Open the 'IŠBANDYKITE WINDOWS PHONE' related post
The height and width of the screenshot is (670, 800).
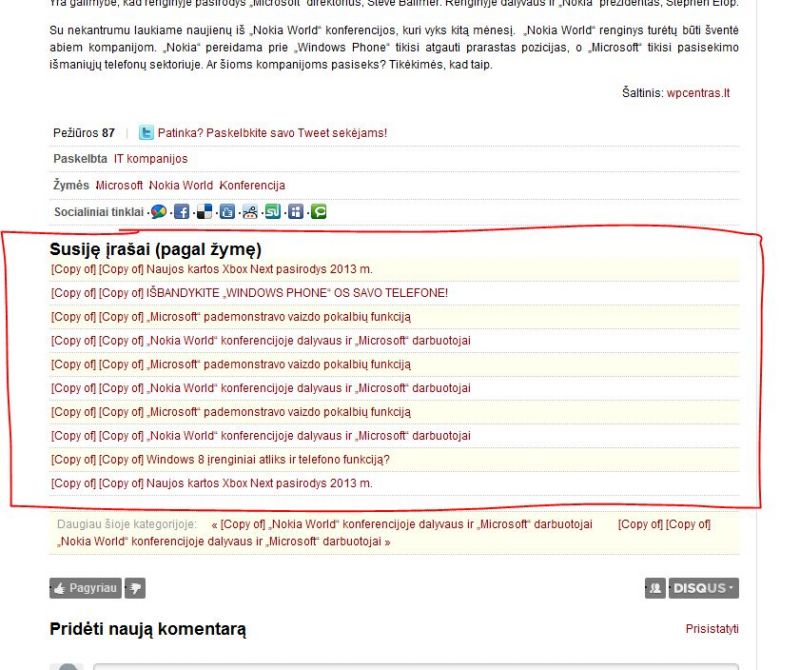coord(249,293)
